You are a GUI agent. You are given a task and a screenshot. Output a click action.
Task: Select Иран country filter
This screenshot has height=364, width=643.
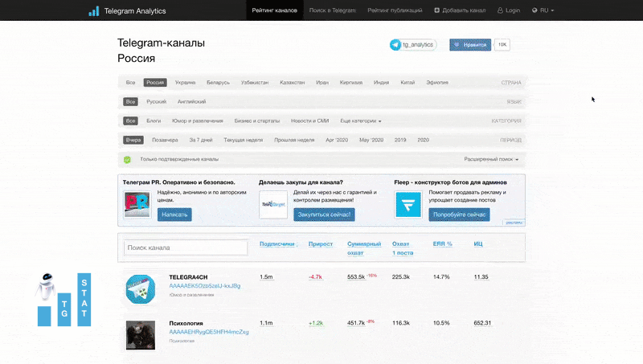click(322, 83)
